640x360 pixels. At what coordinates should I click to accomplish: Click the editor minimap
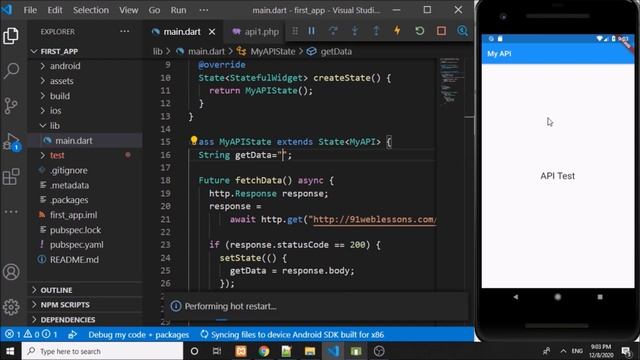451,81
